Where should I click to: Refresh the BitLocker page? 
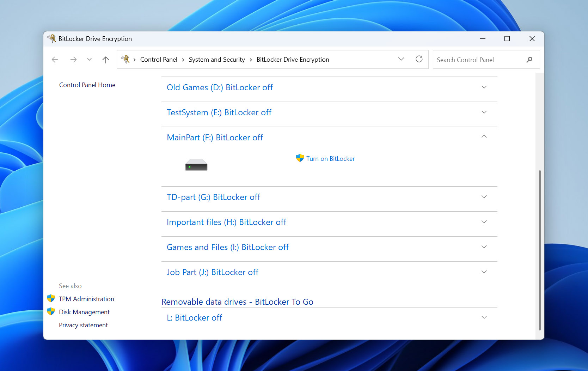tap(419, 59)
